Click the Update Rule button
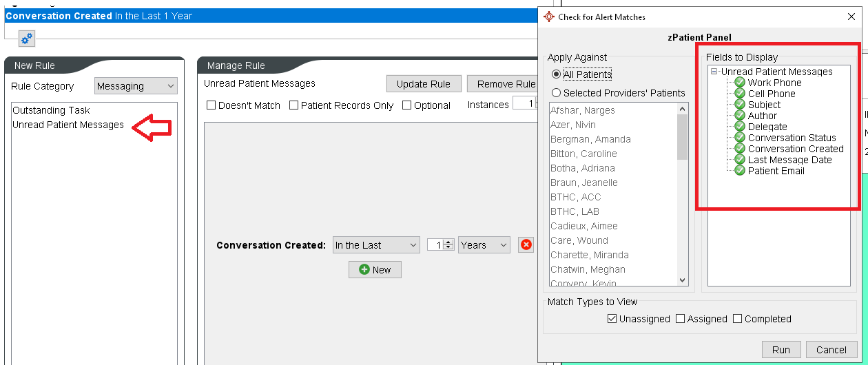This screenshot has height=365, width=868. point(423,84)
